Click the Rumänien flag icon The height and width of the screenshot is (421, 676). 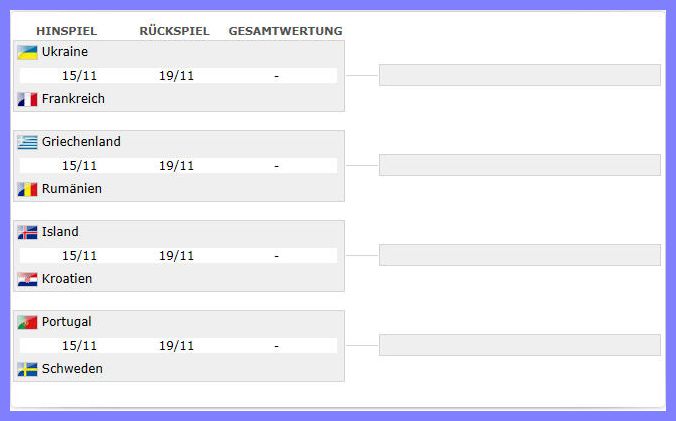click(27, 189)
